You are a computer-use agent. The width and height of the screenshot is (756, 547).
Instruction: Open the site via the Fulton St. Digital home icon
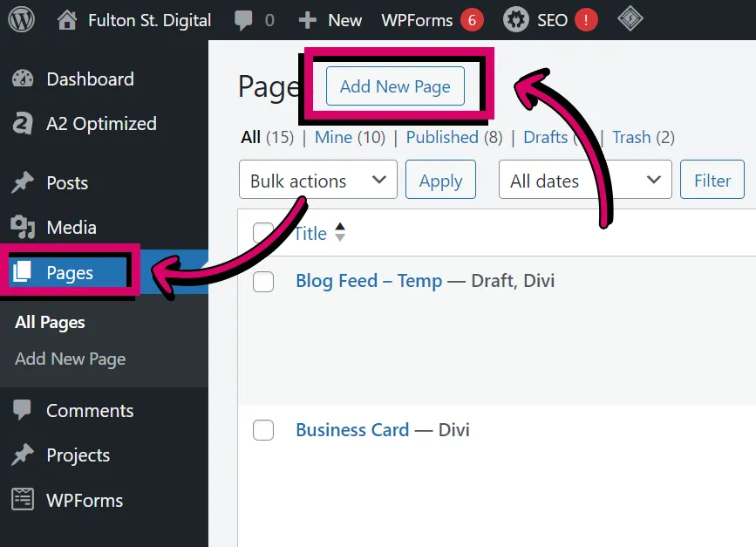click(65, 19)
